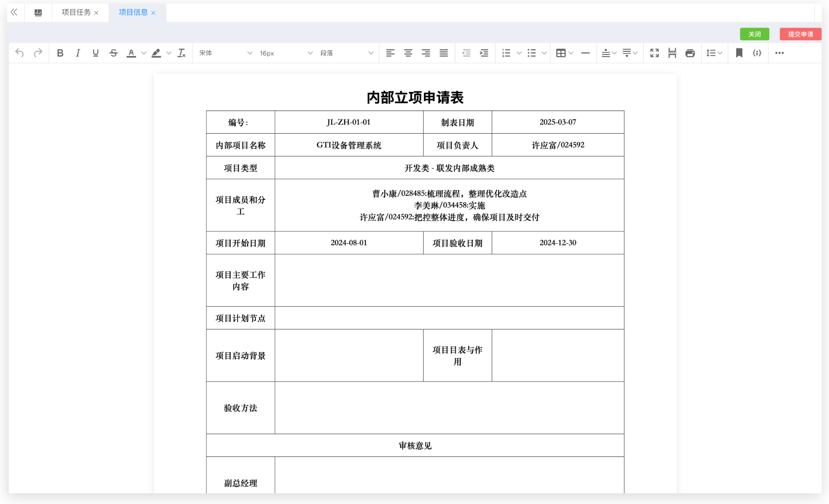The width and height of the screenshot is (829, 504).
Task: Switch to the 项目任务 tab
Action: click(76, 12)
